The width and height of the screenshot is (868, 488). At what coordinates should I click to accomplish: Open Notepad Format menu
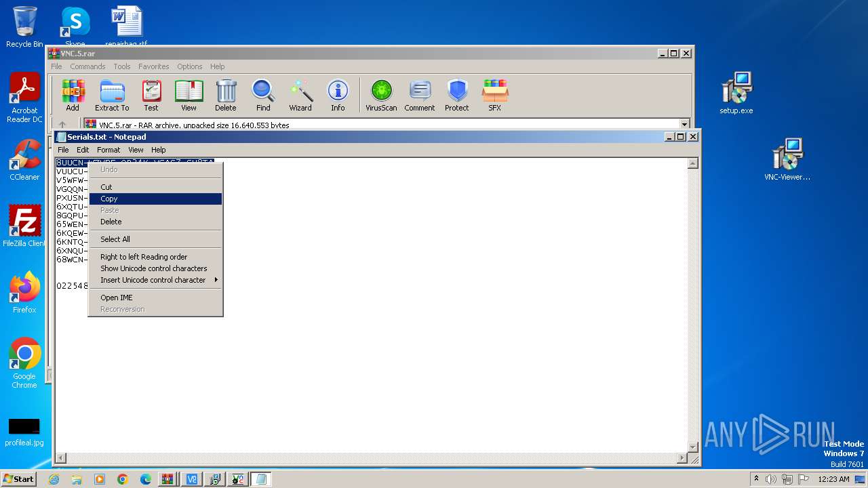pyautogui.click(x=108, y=150)
